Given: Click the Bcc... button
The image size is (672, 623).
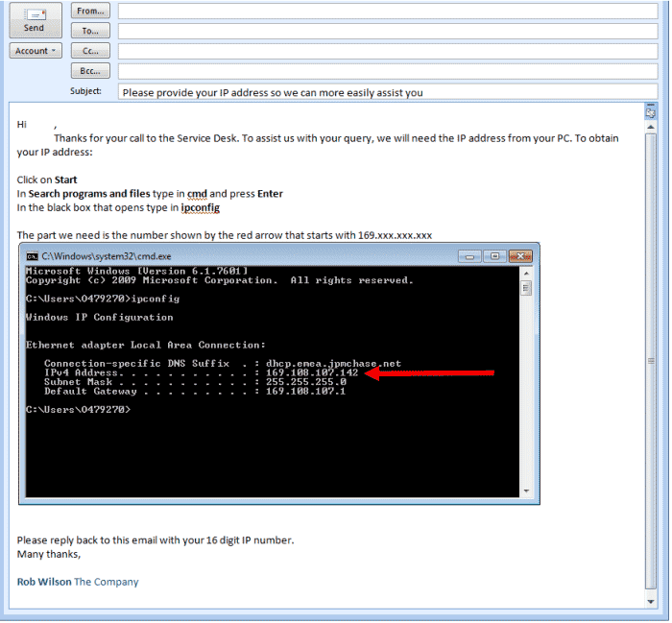Looking at the screenshot, I should 90,71.
